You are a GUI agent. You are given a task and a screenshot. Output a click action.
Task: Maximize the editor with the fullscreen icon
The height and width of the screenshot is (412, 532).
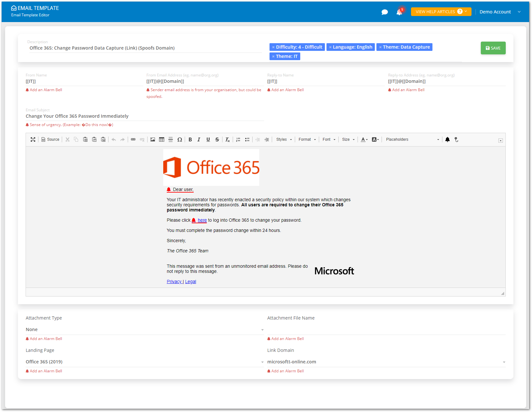(33, 139)
